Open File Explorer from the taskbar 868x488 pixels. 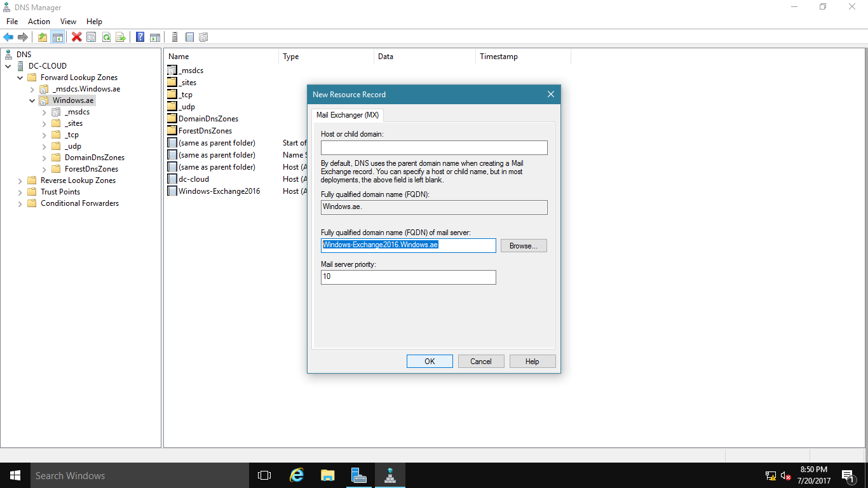(x=327, y=475)
